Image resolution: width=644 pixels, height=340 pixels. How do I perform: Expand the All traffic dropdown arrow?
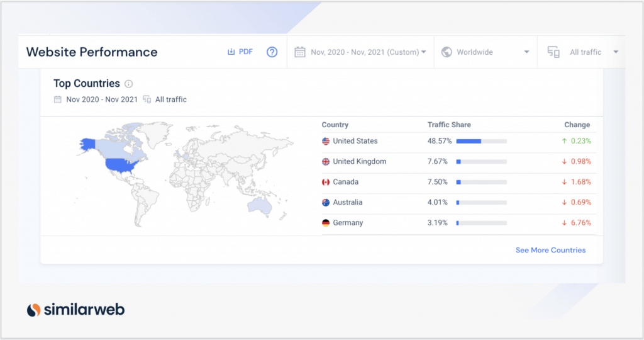click(x=616, y=52)
